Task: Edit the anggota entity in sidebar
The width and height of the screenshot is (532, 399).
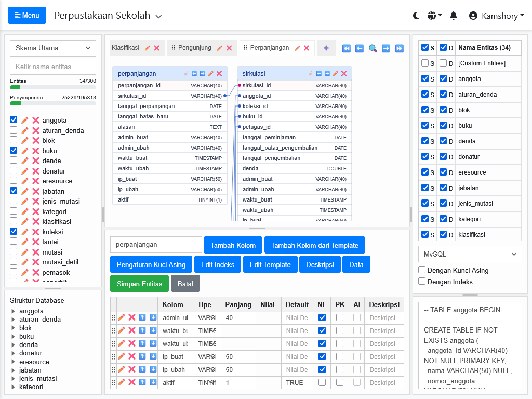Action: coord(25,120)
